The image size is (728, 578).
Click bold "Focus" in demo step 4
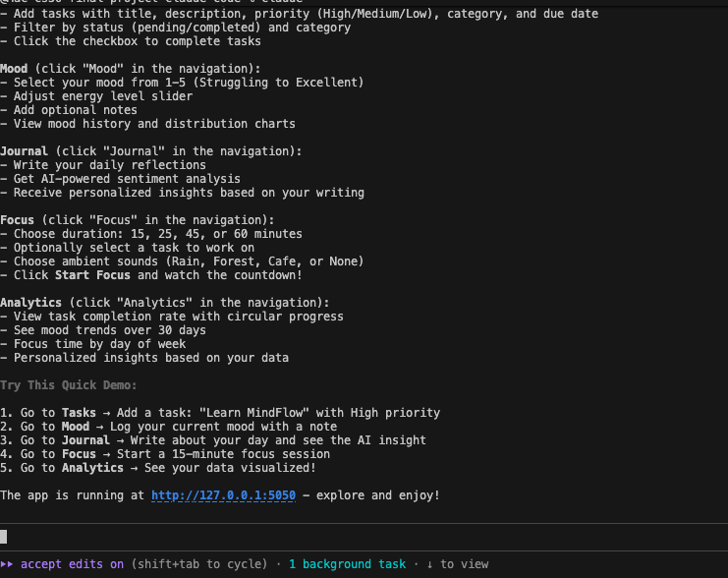[81, 454]
